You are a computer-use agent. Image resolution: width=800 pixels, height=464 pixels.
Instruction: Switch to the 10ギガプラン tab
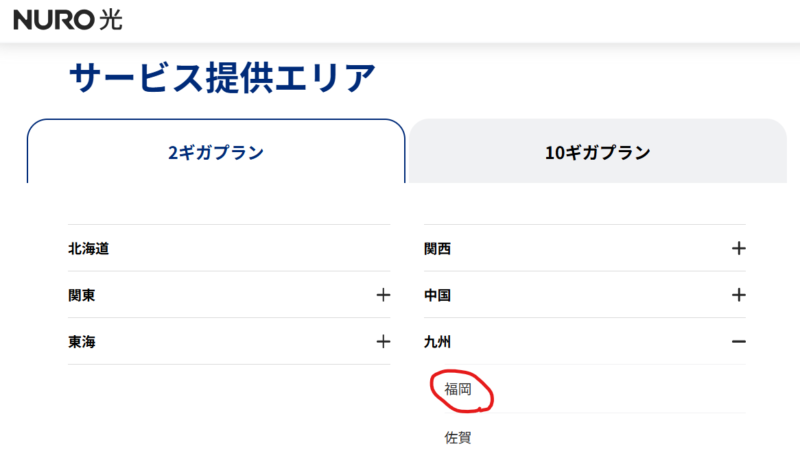(x=597, y=152)
